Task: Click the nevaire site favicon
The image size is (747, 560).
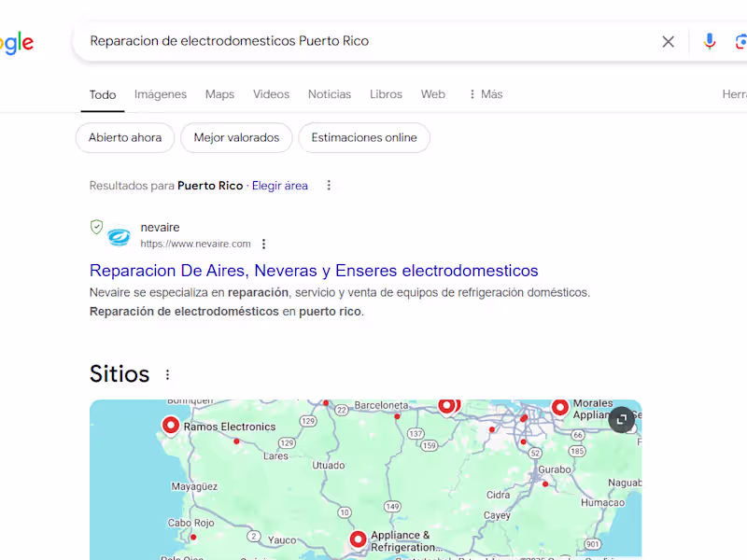Action: click(118, 236)
